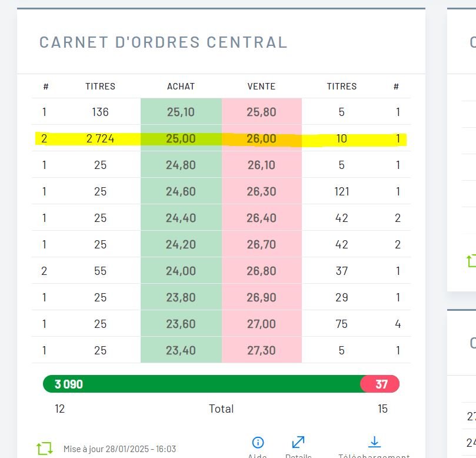Expand the order book via Détails icon
This screenshot has width=476, height=458.
pyautogui.click(x=298, y=442)
